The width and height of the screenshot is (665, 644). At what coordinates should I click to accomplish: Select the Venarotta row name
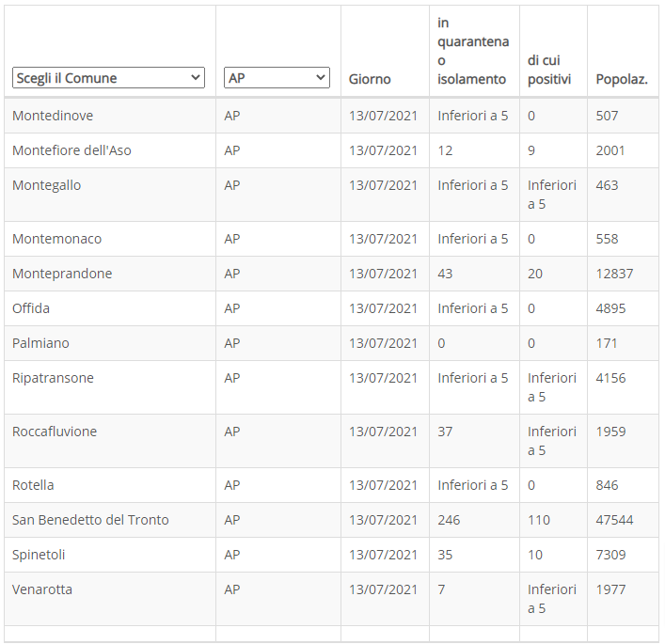coord(42,589)
